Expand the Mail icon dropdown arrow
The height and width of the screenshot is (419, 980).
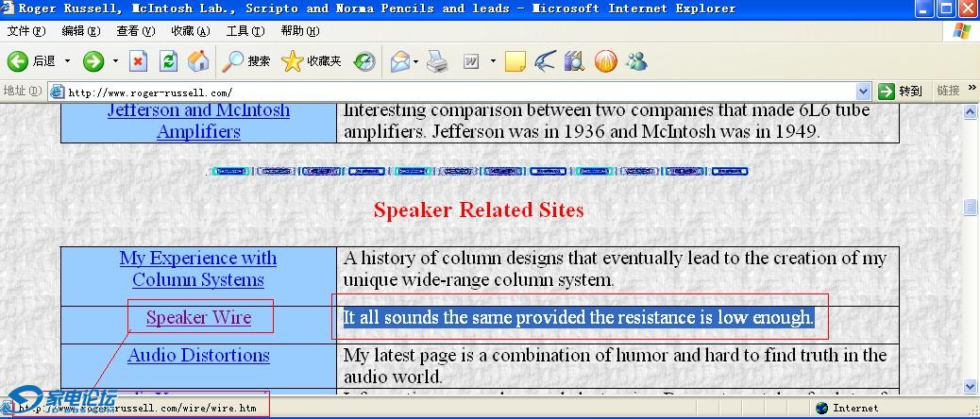415,61
